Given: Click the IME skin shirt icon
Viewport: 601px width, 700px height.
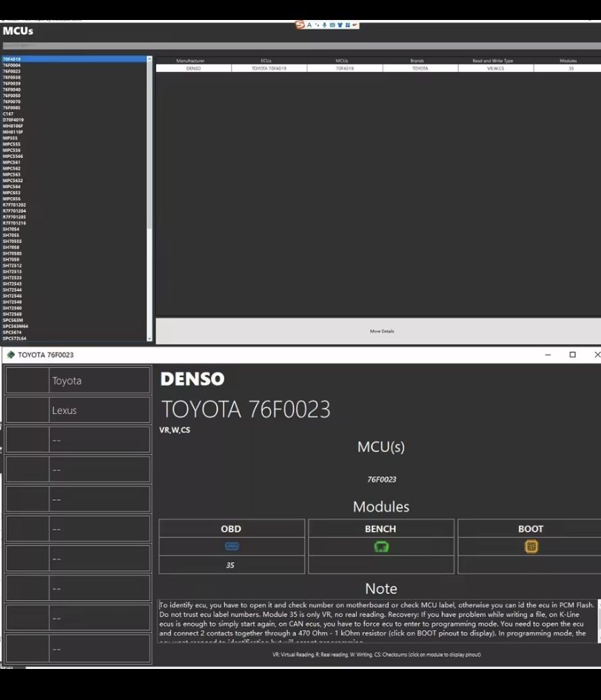Looking at the screenshot, I should (x=340, y=25).
